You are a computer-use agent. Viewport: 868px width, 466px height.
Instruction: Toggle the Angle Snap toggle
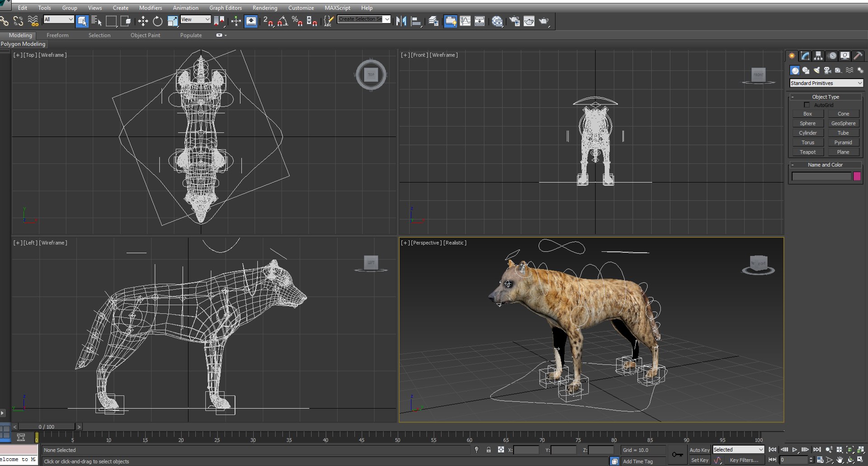coord(283,21)
